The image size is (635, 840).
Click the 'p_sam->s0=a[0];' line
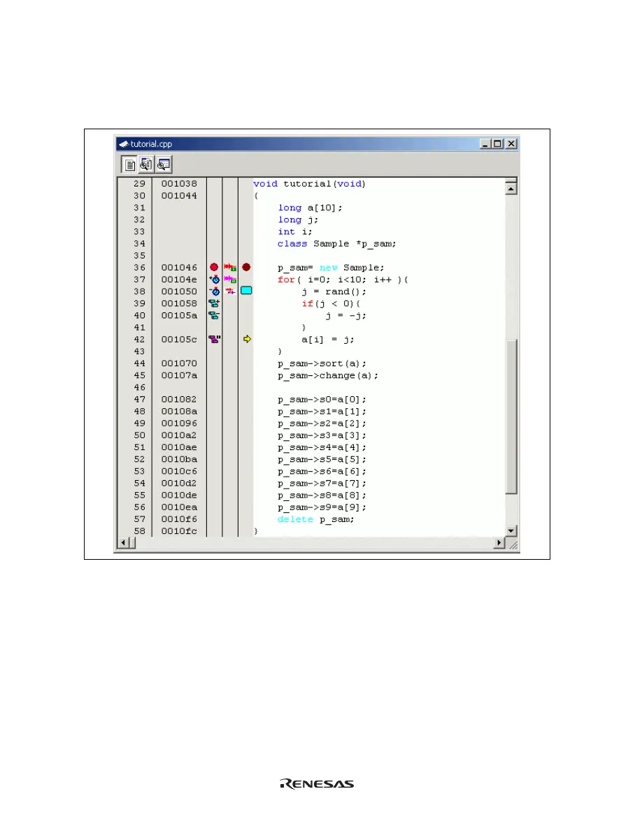click(x=322, y=399)
